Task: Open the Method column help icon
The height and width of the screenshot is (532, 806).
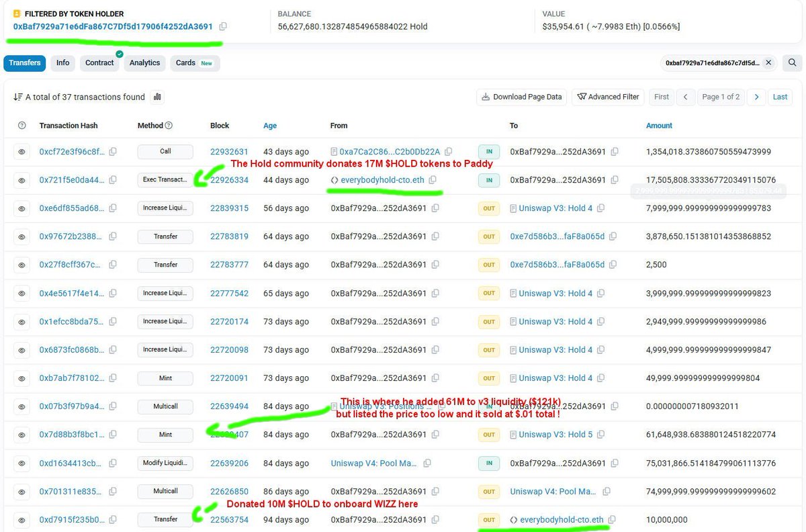Action: click(x=169, y=126)
